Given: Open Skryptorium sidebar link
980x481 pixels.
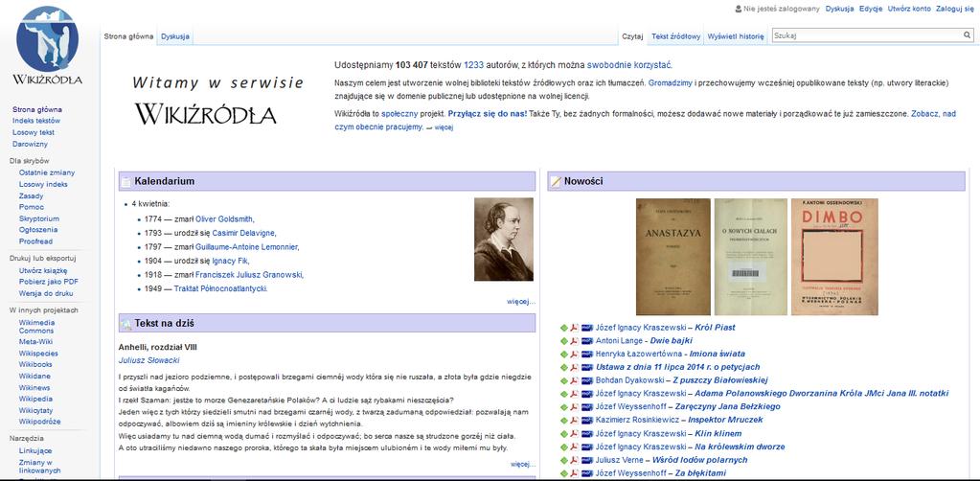Looking at the screenshot, I should click(x=38, y=218).
